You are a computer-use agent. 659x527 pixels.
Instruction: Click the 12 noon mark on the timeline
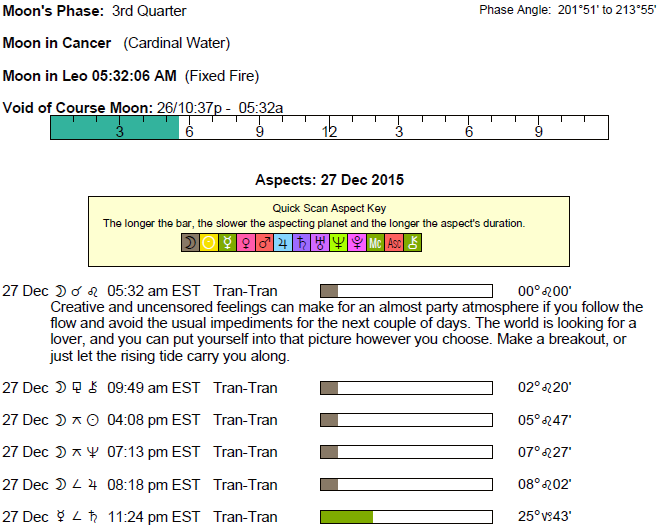click(329, 131)
